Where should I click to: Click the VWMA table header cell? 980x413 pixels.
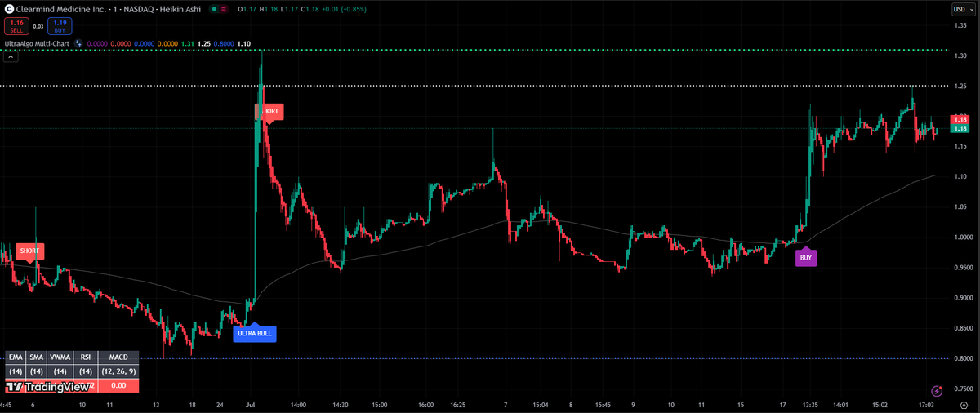click(x=59, y=357)
